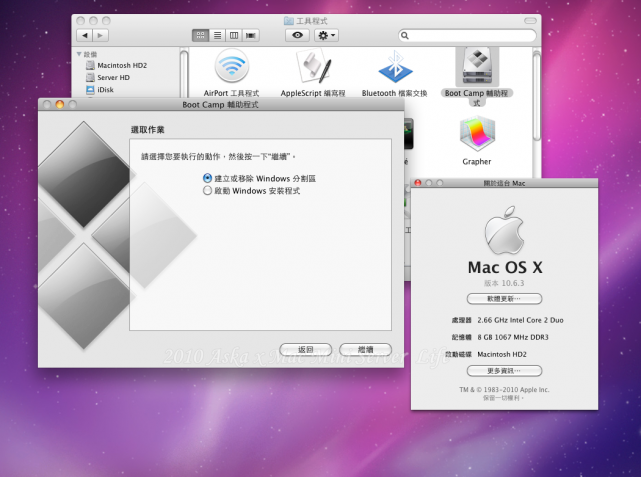Click the Finder toolbar toggle pill button
Viewport: 641px width, 477px height.
(530, 20)
